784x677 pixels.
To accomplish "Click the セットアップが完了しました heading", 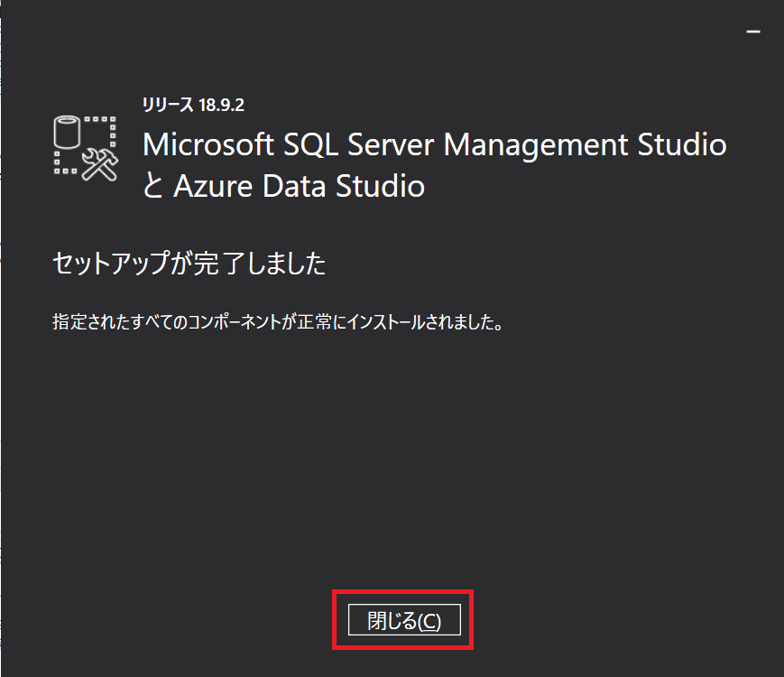I will [x=189, y=264].
